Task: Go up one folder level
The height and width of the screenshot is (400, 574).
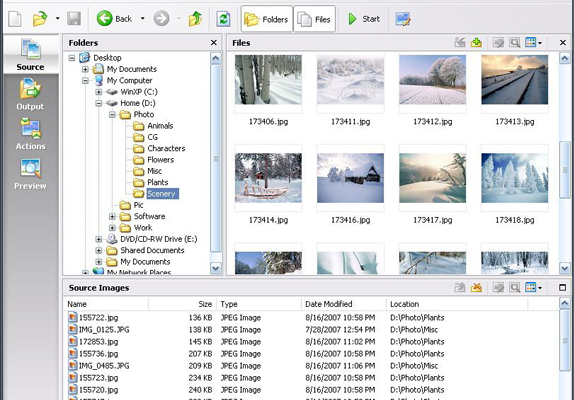Action: tap(195, 19)
